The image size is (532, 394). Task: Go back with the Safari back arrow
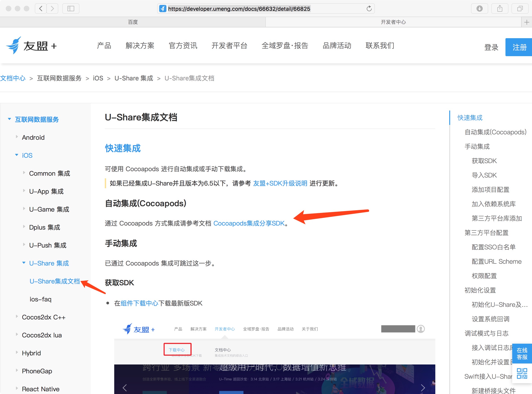coord(41,9)
